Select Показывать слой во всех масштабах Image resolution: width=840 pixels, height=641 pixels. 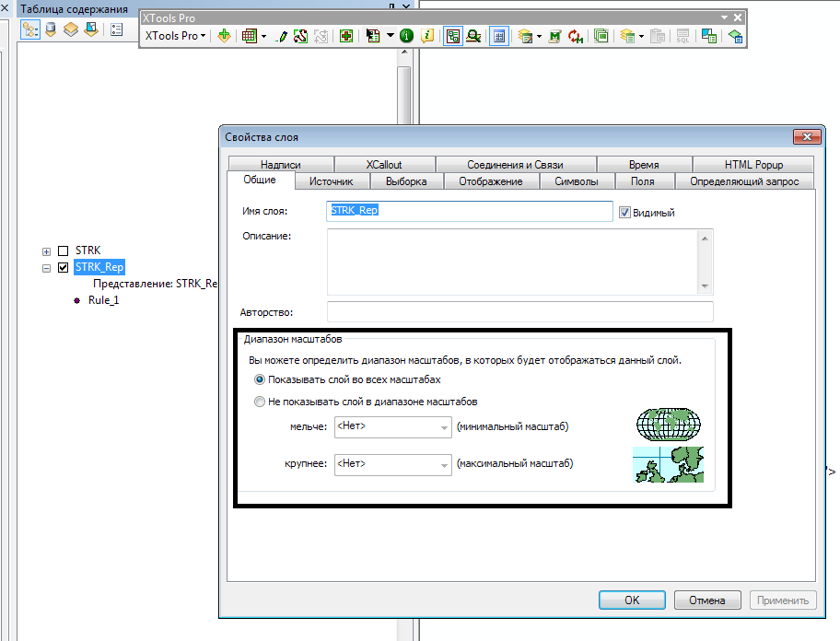(260, 379)
